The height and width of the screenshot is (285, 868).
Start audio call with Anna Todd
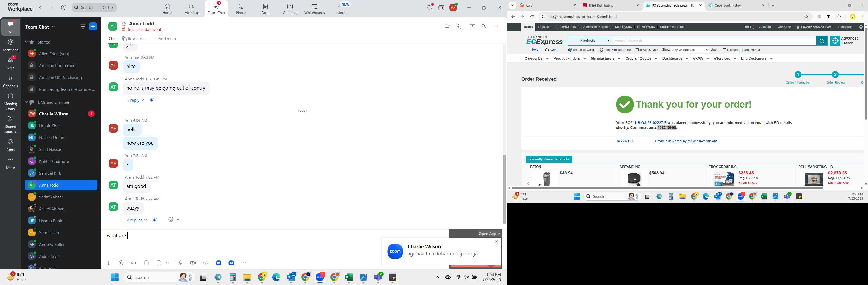click(459, 26)
